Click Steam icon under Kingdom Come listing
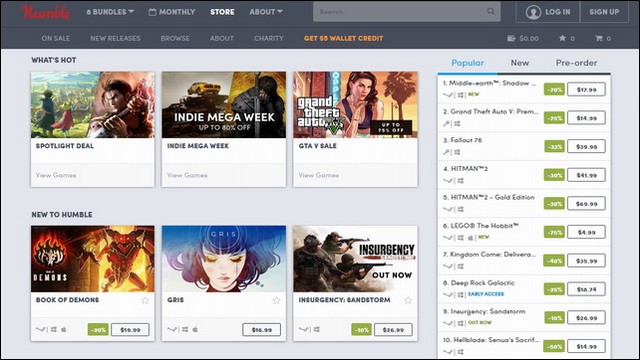Image resolution: width=640 pixels, height=360 pixels. pyautogui.click(x=448, y=266)
